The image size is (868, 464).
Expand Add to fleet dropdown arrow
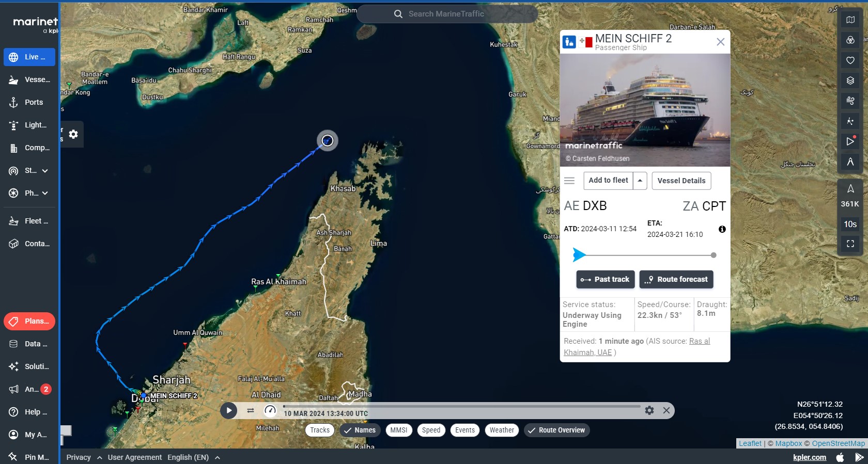click(640, 181)
